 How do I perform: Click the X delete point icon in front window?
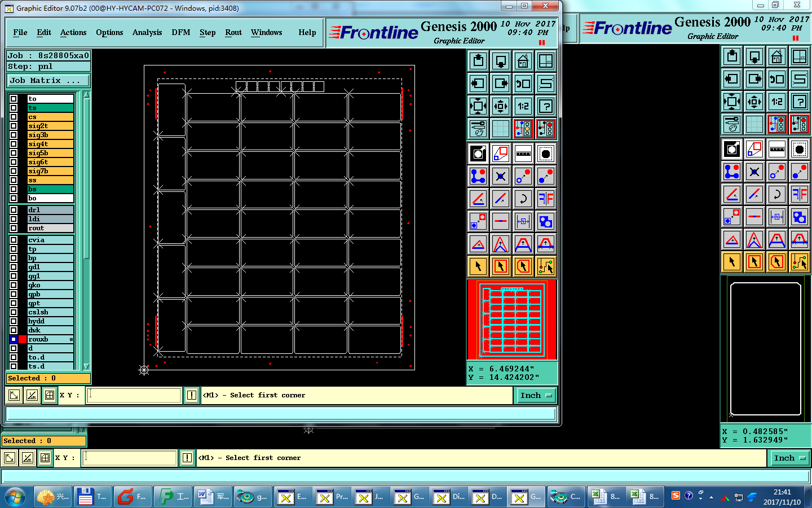501,176
